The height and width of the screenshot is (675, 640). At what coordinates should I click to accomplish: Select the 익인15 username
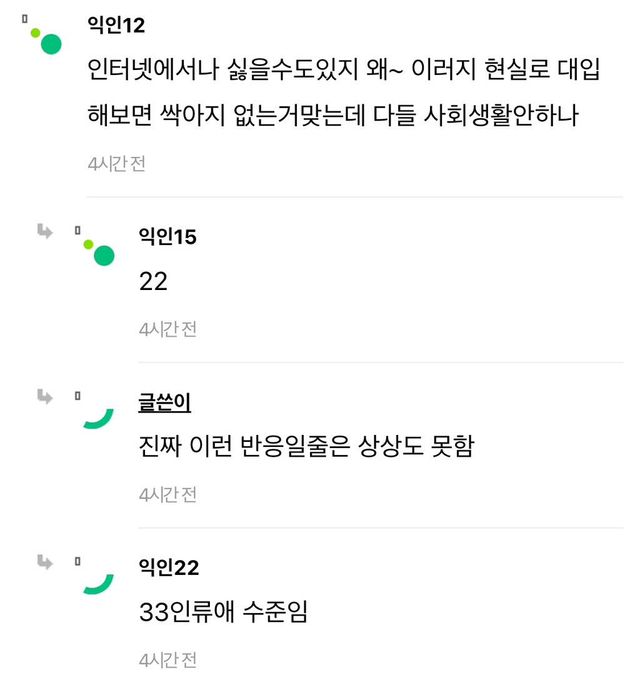click(168, 237)
